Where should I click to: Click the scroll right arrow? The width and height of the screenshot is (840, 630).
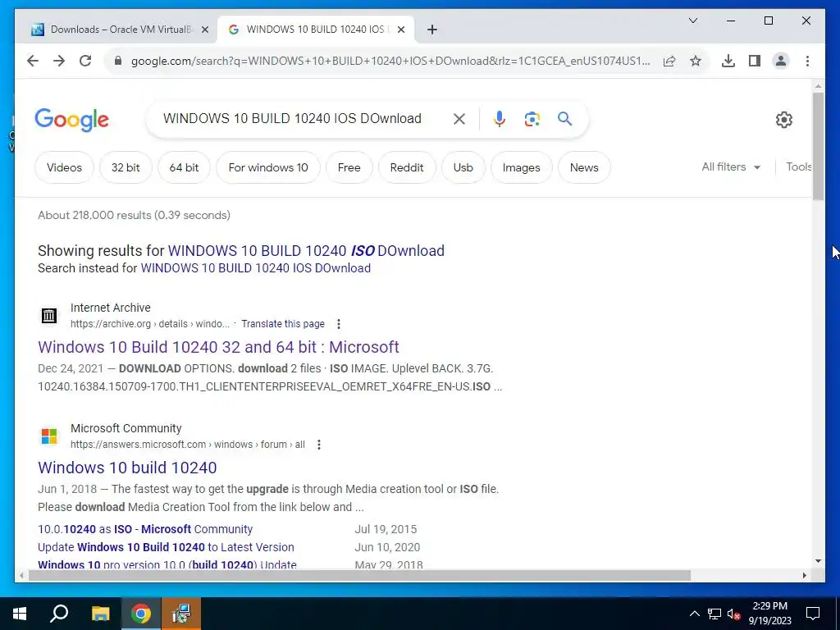[x=804, y=576]
